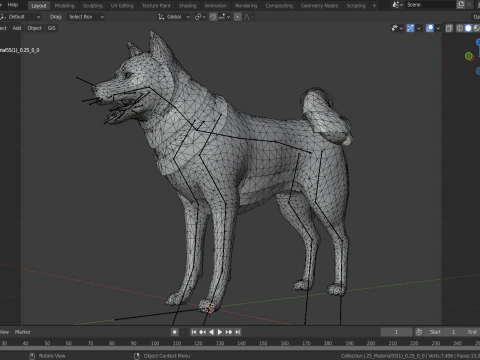This screenshot has height=360, width=480.
Task: Open the Drag Select Box dropdown
Action: coord(86,17)
